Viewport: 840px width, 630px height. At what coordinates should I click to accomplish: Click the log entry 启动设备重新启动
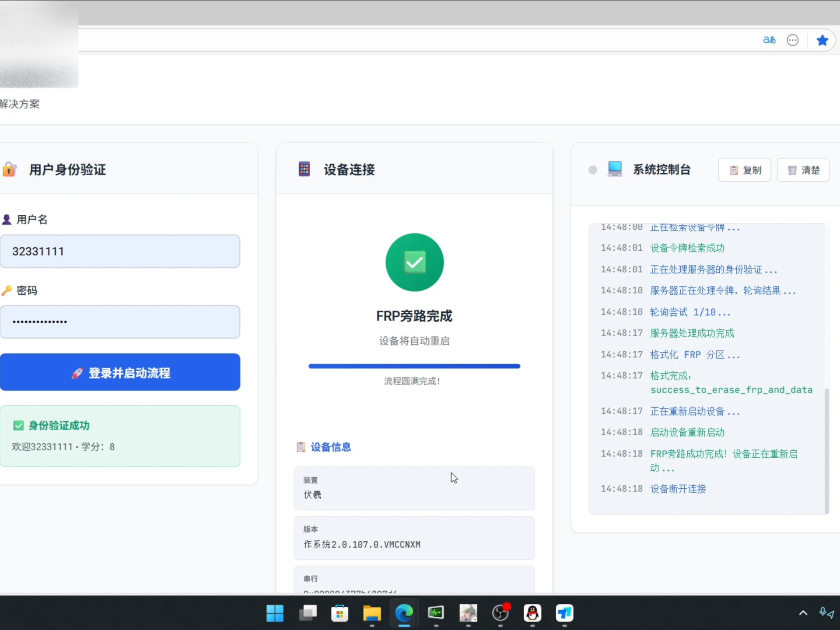tap(687, 432)
